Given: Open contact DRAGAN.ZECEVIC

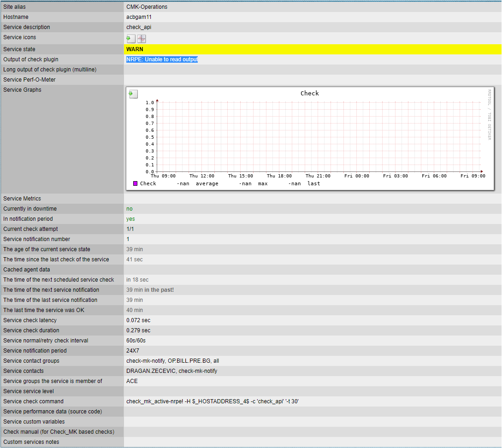Looking at the screenshot, I should (151, 371).
